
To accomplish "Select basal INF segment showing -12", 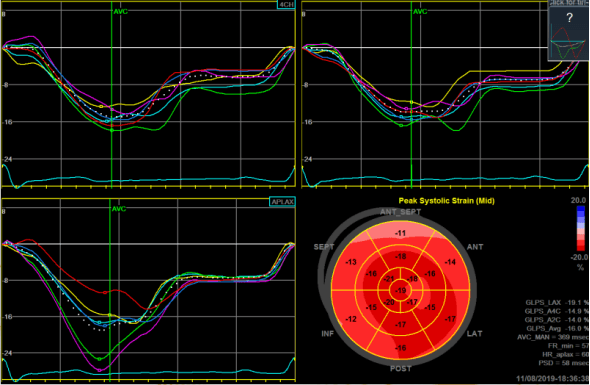I will (x=351, y=319).
